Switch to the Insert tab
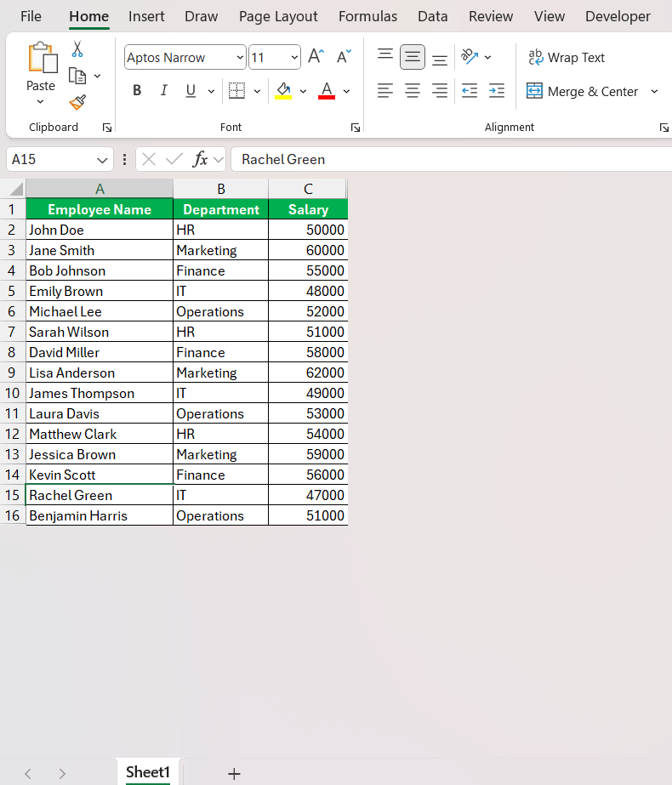This screenshot has height=785, width=672. coord(146,16)
